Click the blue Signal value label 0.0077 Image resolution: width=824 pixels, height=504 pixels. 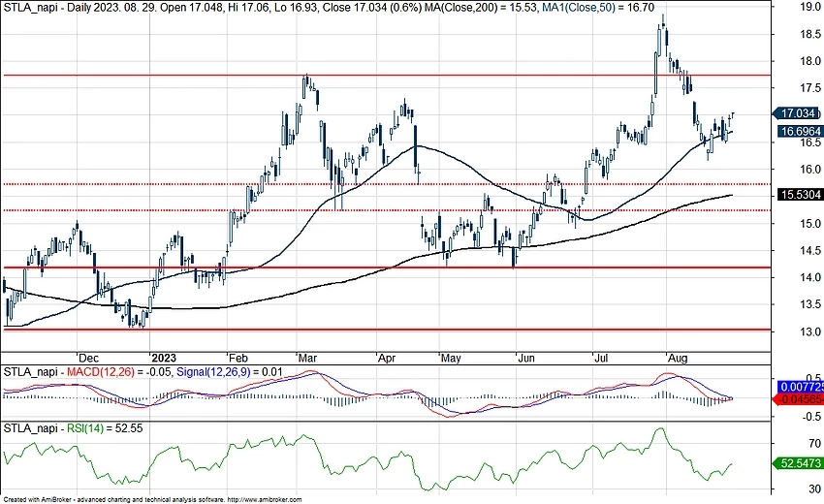click(x=800, y=387)
